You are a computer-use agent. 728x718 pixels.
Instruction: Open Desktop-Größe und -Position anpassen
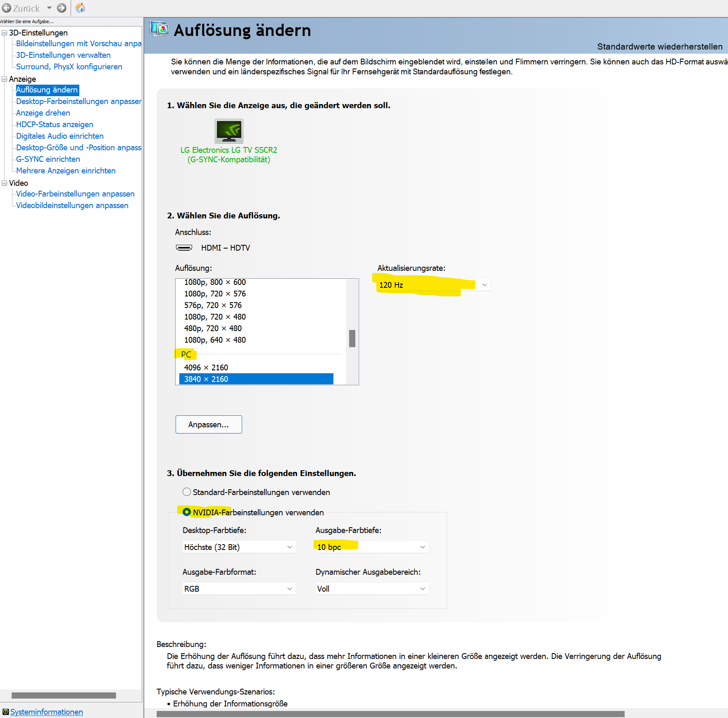[x=79, y=147]
